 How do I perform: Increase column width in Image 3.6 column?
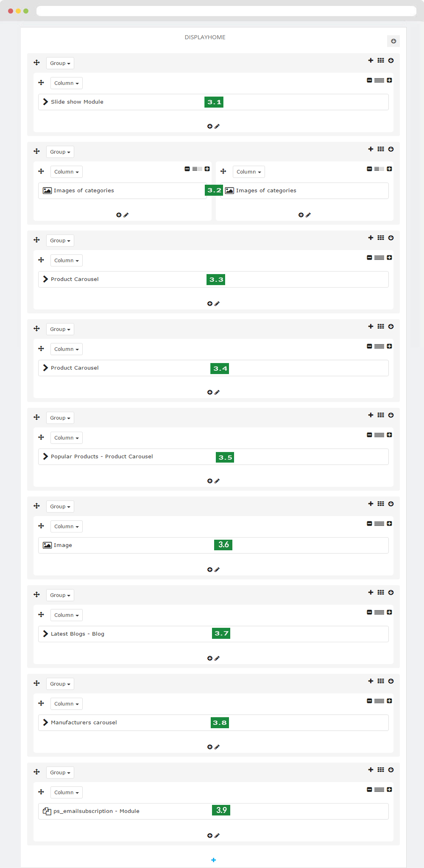tap(389, 524)
